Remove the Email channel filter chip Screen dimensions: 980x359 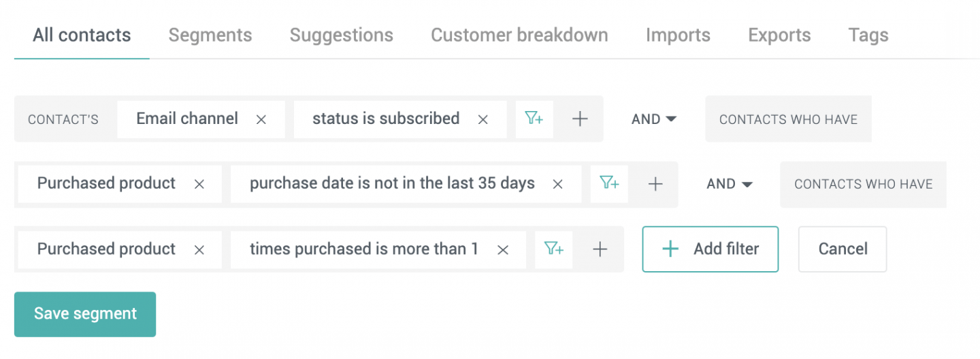pos(261,119)
